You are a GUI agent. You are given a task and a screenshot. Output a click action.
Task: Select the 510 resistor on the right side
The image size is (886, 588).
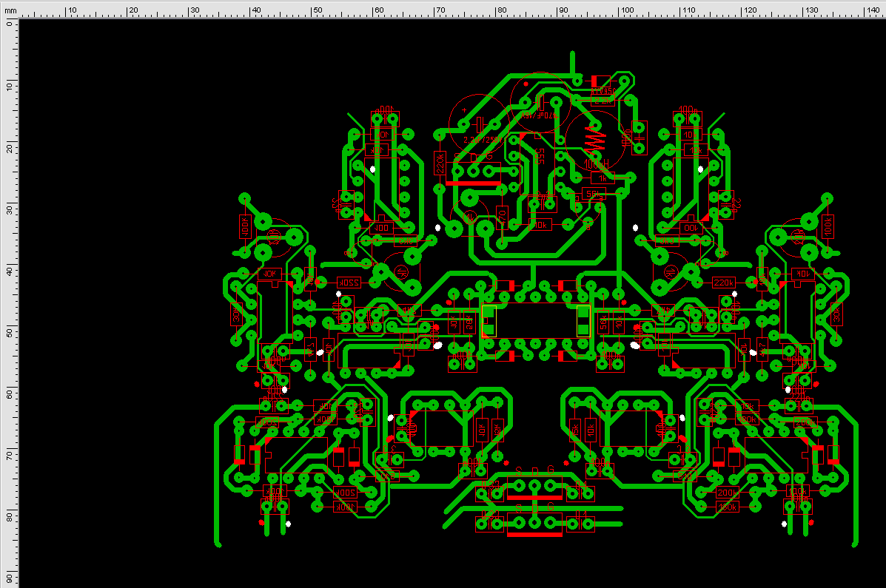[x=686, y=476]
